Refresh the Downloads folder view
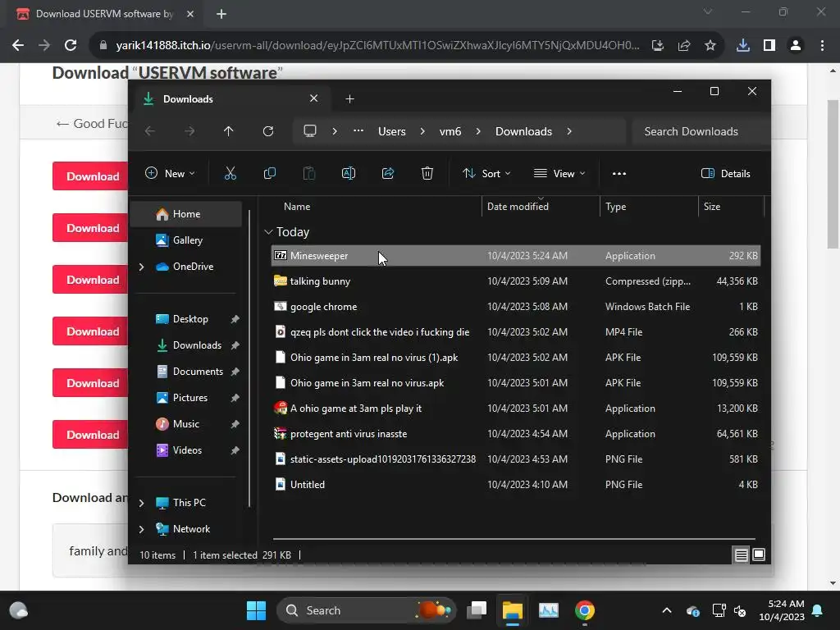840x630 pixels. 268,131
